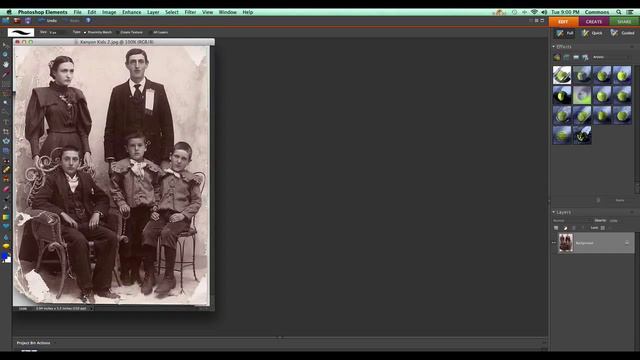The image size is (640, 360).
Task: Open the View menu
Action: pyautogui.click(x=207, y=12)
